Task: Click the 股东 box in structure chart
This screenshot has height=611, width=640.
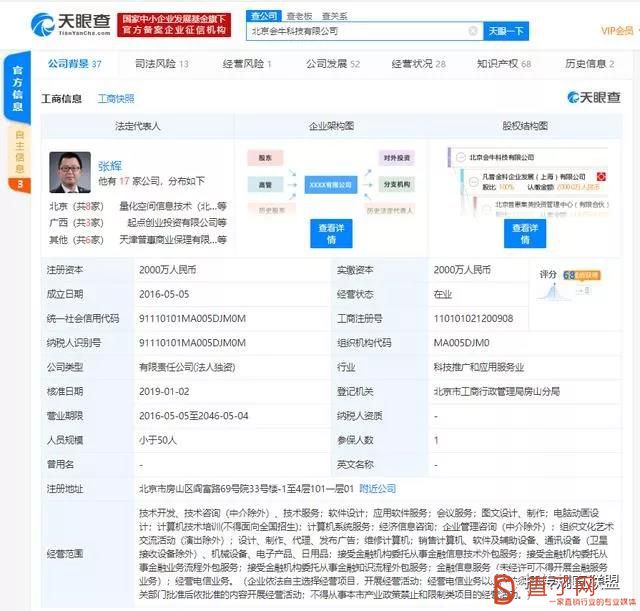Action: coord(265,158)
